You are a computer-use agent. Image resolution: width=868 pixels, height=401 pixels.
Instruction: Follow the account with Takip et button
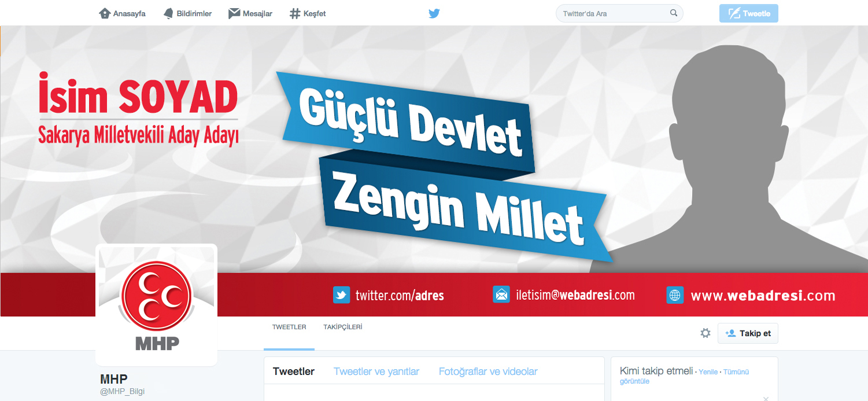748,333
